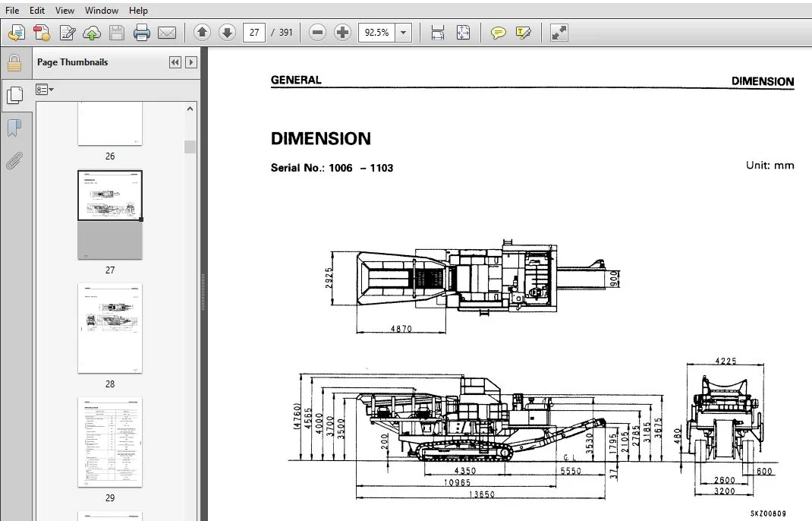Click the 4870 dimension in top view
The width and height of the screenshot is (812, 521).
click(x=401, y=329)
